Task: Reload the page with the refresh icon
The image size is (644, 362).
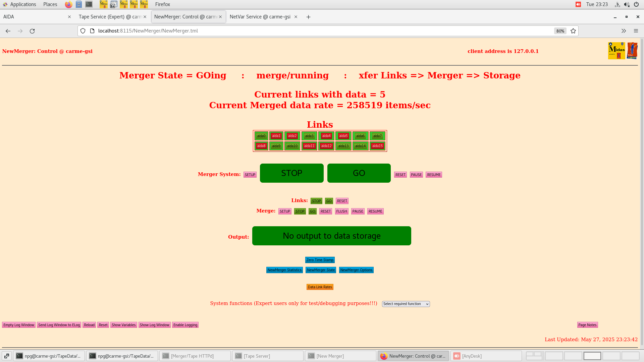Action: [32, 31]
